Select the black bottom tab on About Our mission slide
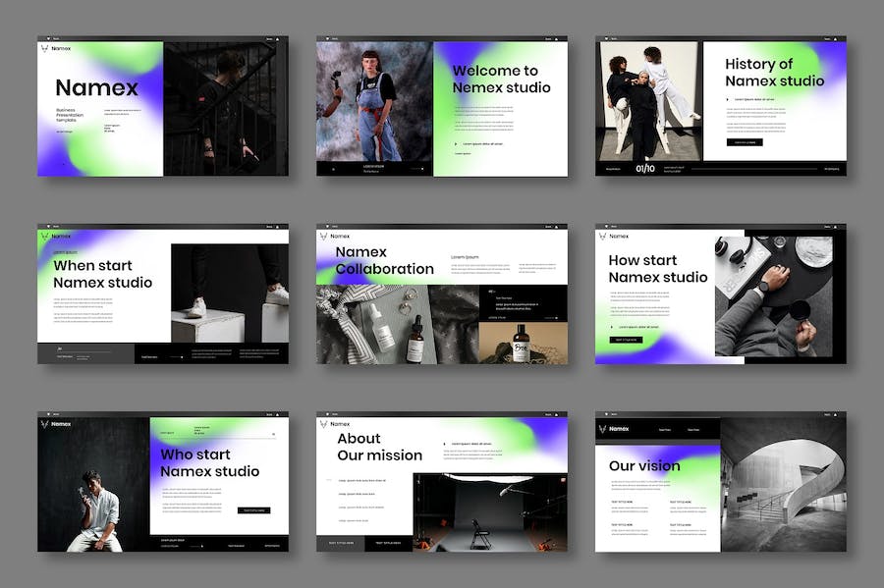This screenshot has height=588, width=884. coord(388,543)
